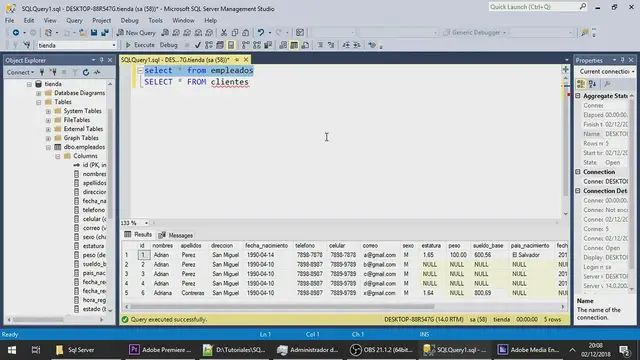
Task: Click Properties Alphabetical sort icon
Action: pos(593,84)
